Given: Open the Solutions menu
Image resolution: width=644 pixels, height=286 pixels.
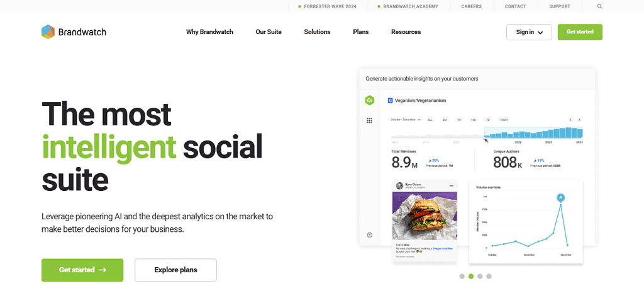Looking at the screenshot, I should (317, 32).
